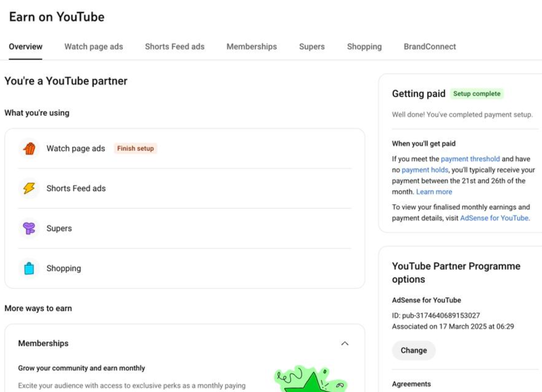Image resolution: width=542 pixels, height=392 pixels.
Task: Open the Supers row in the list
Action: click(185, 228)
